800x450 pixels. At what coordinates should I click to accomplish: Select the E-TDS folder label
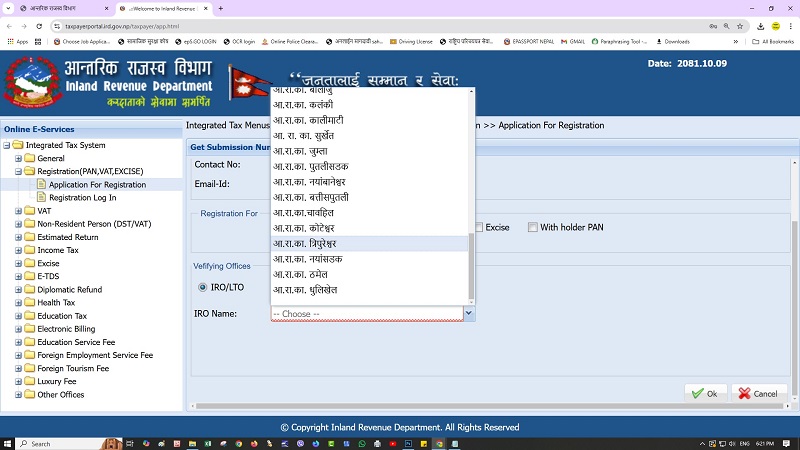tap(48, 276)
